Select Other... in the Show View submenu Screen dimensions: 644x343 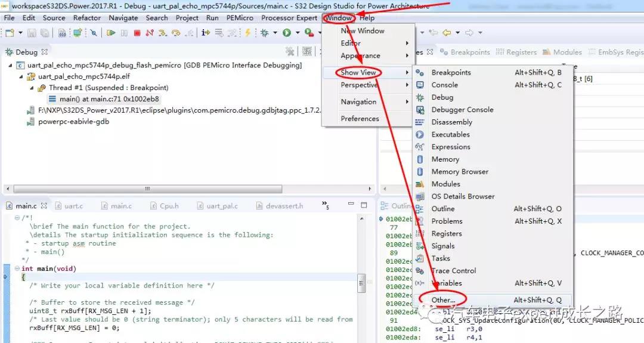[x=443, y=300]
